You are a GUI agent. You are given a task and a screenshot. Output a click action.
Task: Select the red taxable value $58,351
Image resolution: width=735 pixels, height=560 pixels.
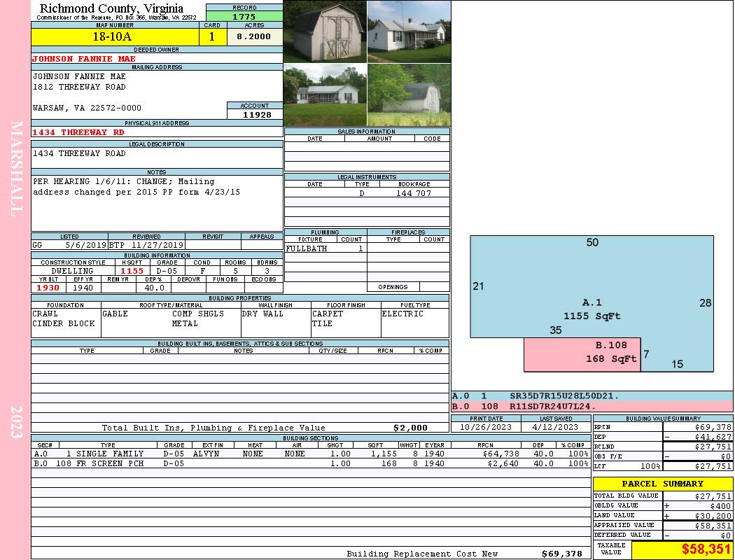[x=682, y=550]
